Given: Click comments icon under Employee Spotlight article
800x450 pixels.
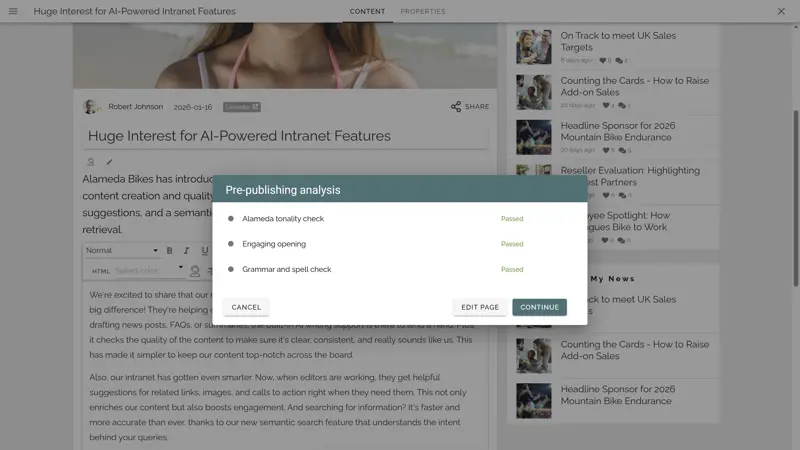Looking at the screenshot, I should click(621, 240).
